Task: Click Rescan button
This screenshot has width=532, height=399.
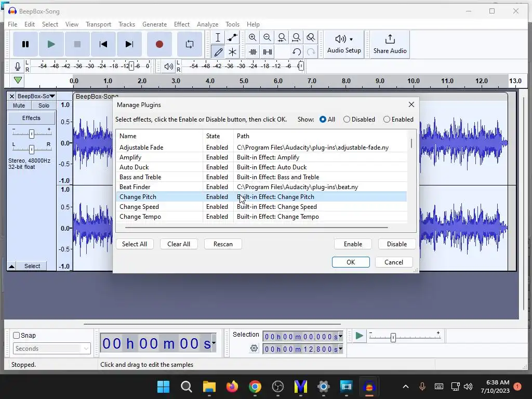Action: [223, 244]
